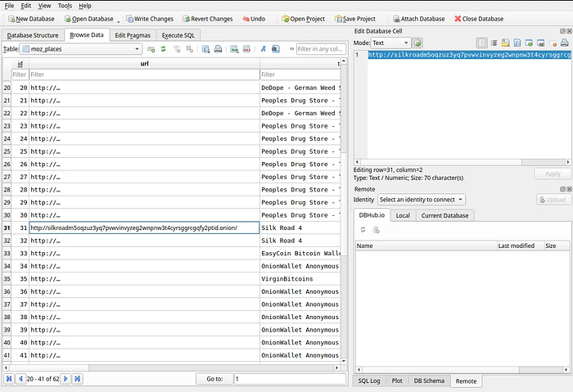Image resolution: width=573 pixels, height=392 pixels.
Task: Open the SQL Log bottom tab
Action: point(368,381)
